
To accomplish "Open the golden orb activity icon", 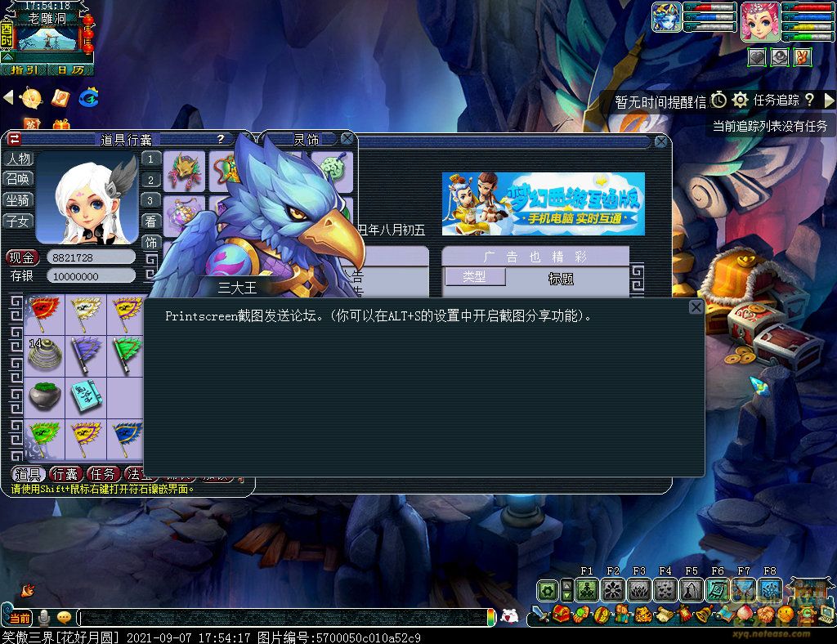I will click(x=31, y=98).
